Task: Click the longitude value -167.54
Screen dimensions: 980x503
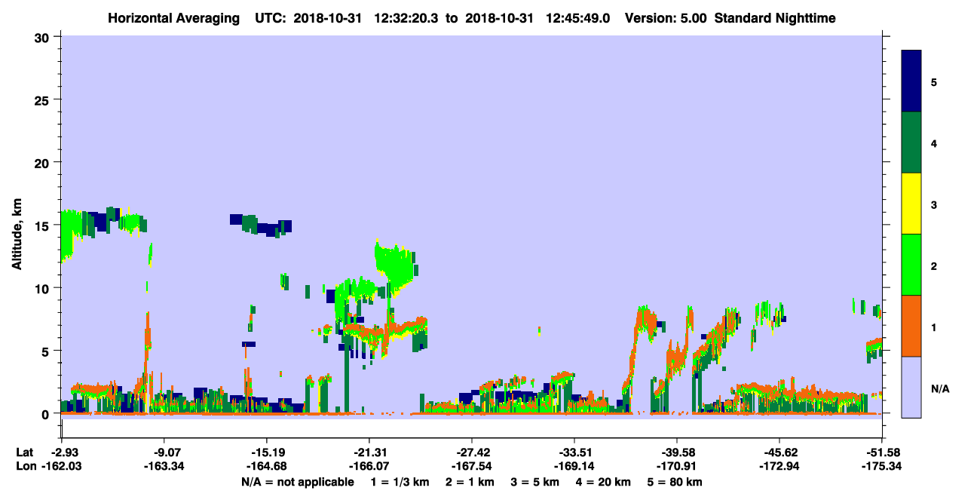Action: (x=471, y=467)
